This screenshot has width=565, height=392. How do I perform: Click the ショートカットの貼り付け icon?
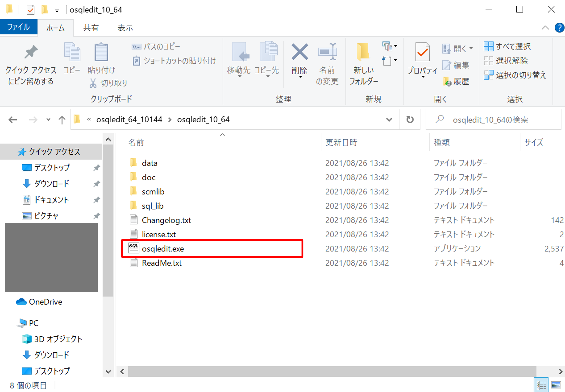coord(137,61)
